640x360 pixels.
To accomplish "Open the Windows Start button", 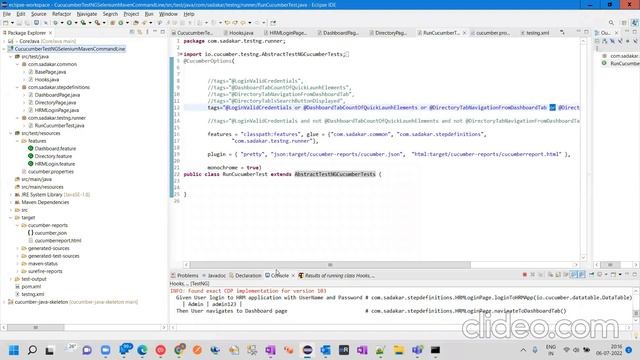I will coord(14,350).
